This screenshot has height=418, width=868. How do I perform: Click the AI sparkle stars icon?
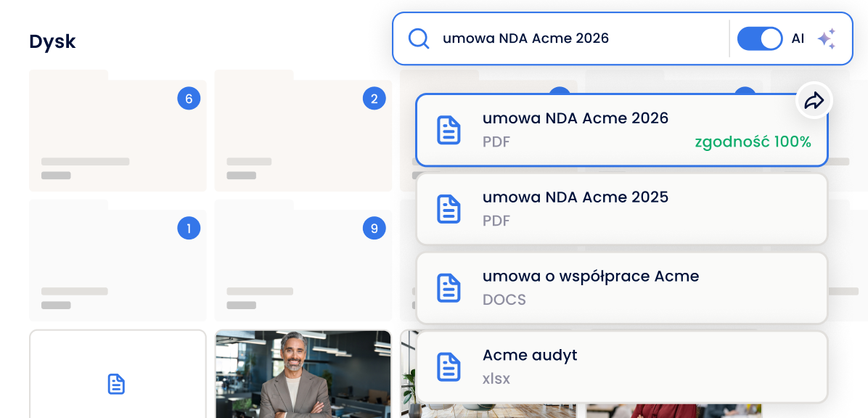[827, 38]
